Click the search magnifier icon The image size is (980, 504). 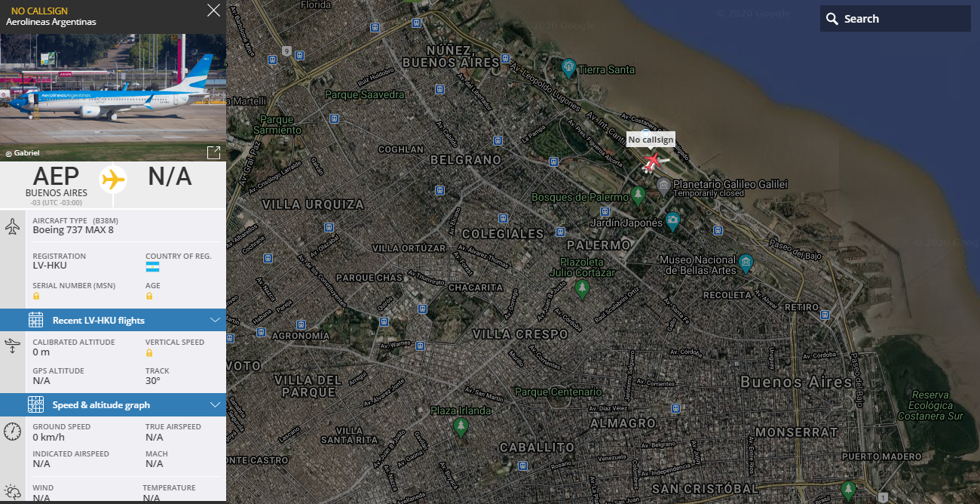(x=832, y=19)
